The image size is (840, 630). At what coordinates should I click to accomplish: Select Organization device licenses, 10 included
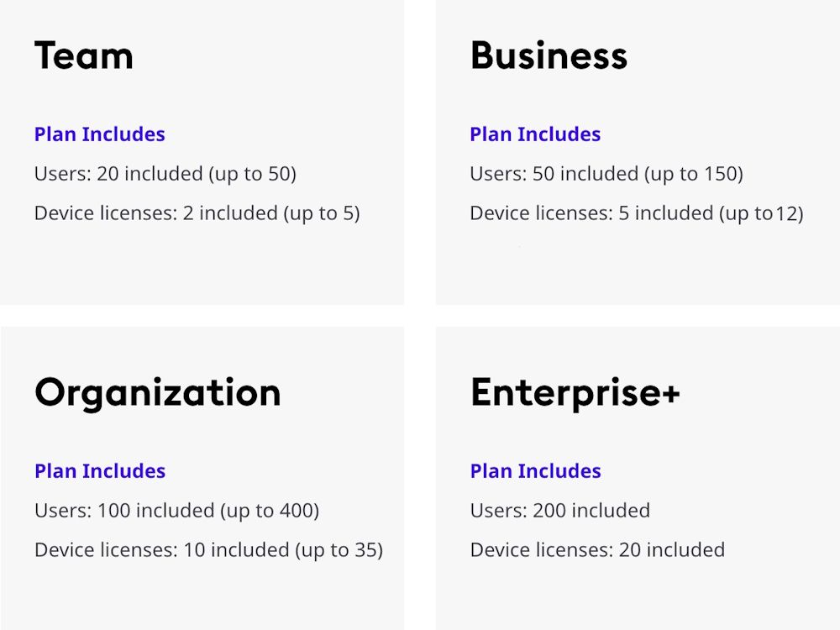click(x=208, y=550)
